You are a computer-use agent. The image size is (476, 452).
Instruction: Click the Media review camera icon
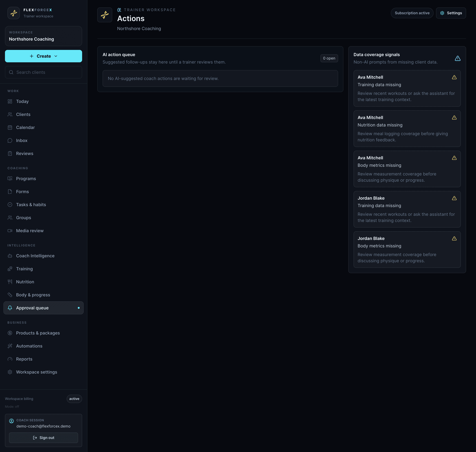[10, 231]
